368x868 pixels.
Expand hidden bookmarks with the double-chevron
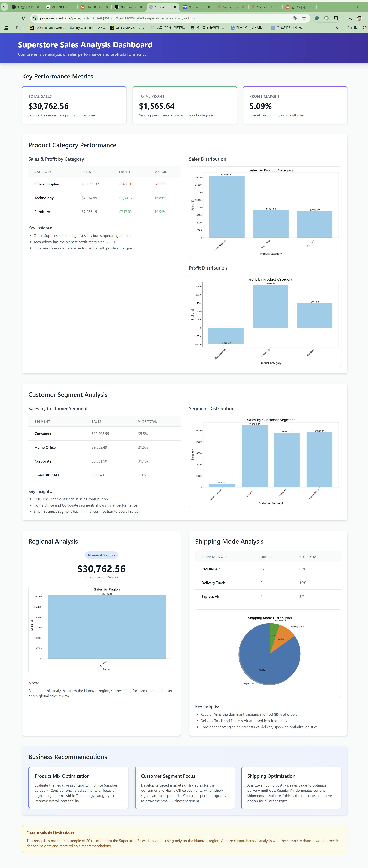(337, 28)
